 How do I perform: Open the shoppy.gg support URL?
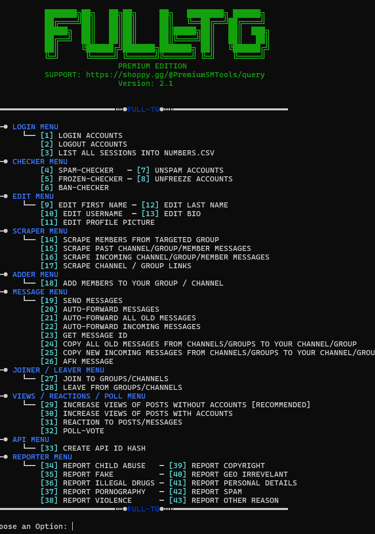[175, 75]
